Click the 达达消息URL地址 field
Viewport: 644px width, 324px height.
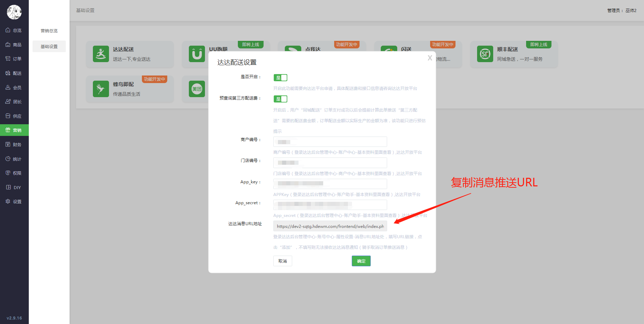[x=330, y=226]
